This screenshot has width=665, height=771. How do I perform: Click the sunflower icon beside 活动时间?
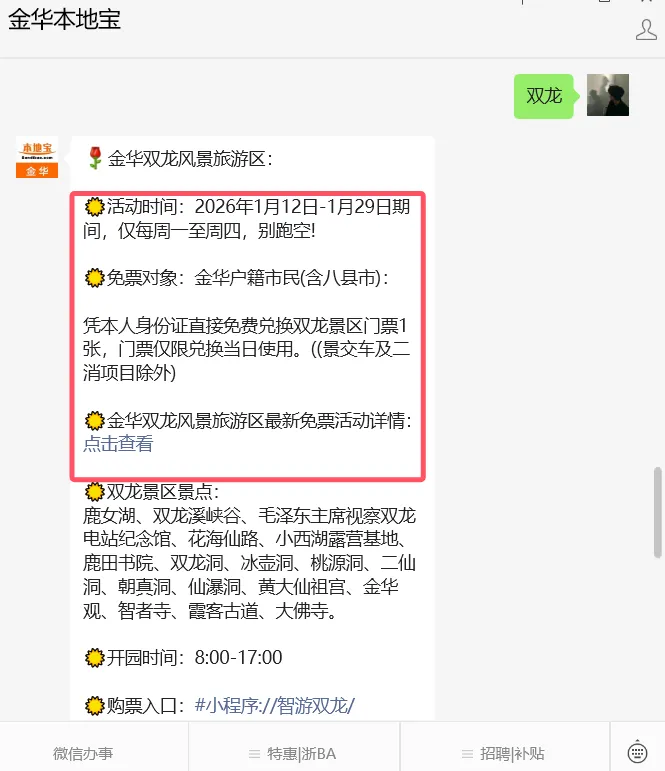tap(94, 207)
